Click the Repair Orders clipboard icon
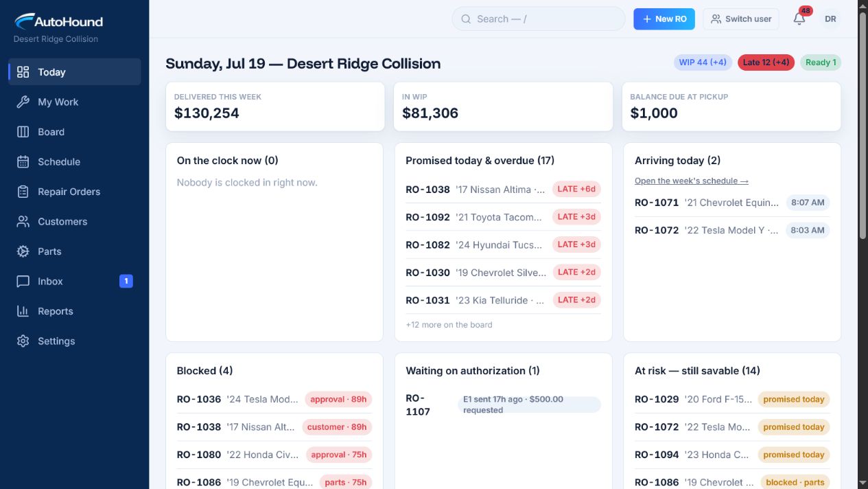The height and width of the screenshot is (489, 868). pyautogui.click(x=23, y=192)
